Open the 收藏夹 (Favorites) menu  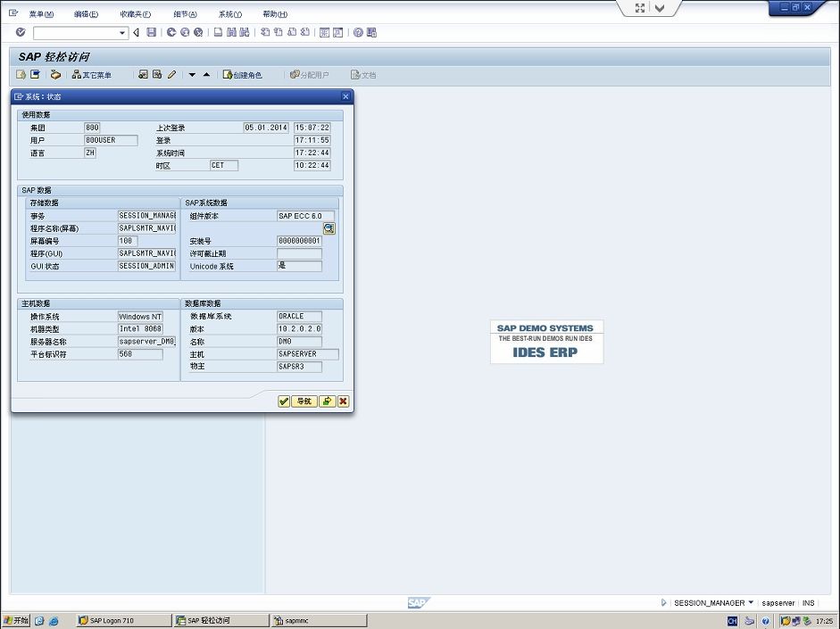pyautogui.click(x=135, y=14)
